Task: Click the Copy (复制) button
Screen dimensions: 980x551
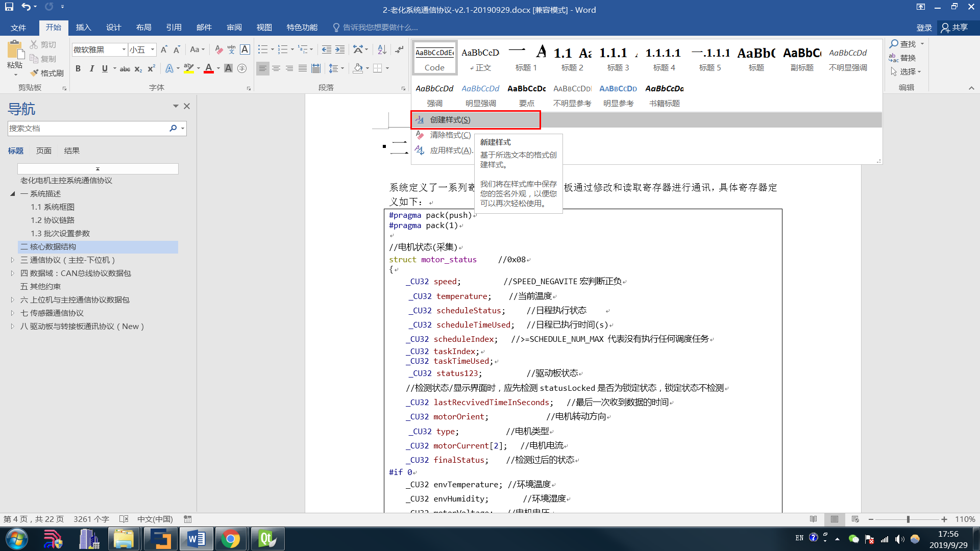Action: [43, 59]
